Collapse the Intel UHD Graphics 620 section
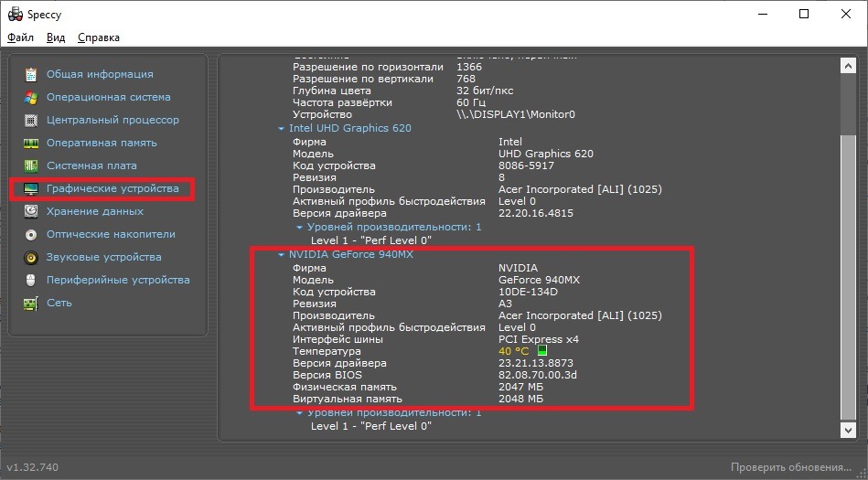The height and width of the screenshot is (480, 868). pyautogui.click(x=282, y=129)
